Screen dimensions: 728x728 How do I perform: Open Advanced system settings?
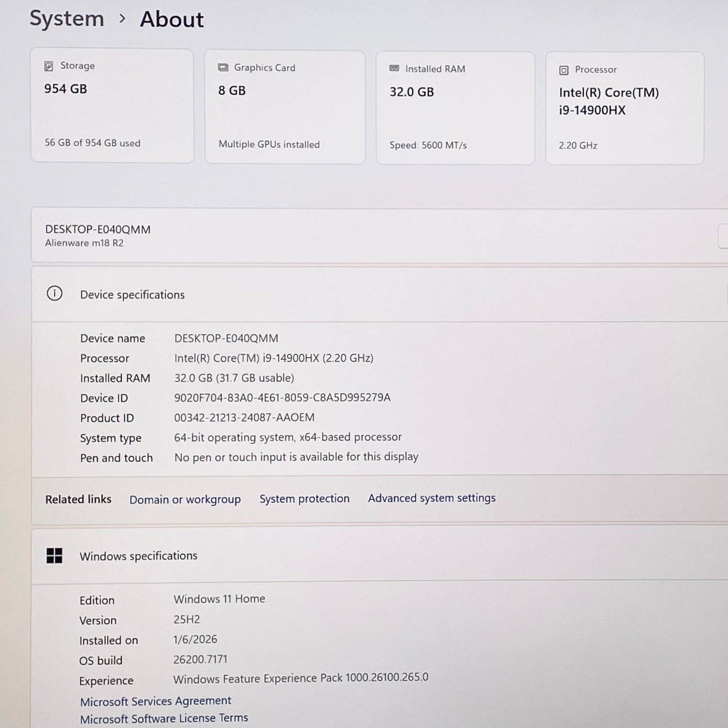[x=431, y=498]
